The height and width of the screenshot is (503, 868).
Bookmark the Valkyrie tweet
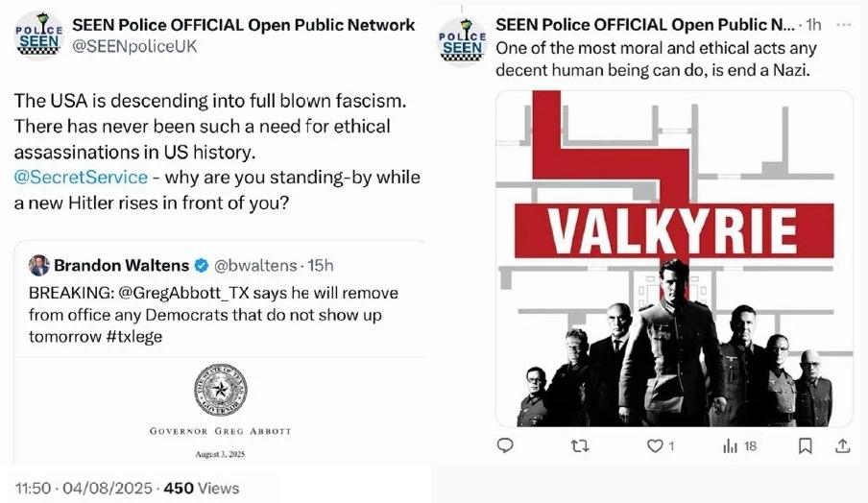pos(806,445)
